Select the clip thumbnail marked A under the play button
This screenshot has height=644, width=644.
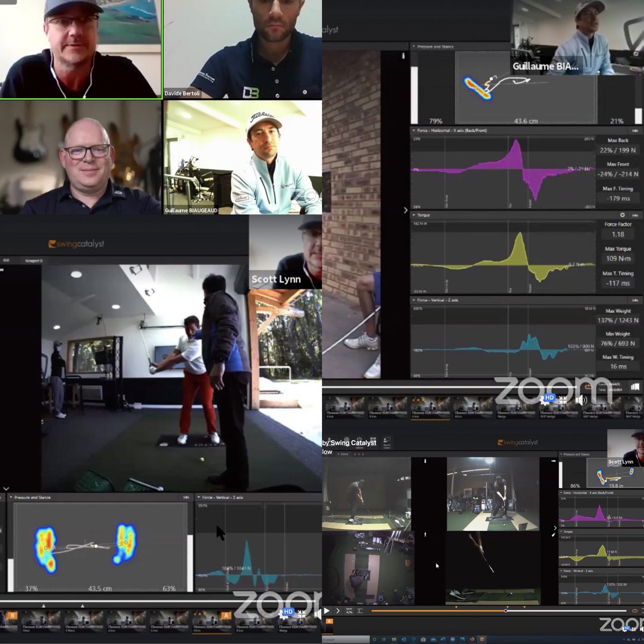328,625
